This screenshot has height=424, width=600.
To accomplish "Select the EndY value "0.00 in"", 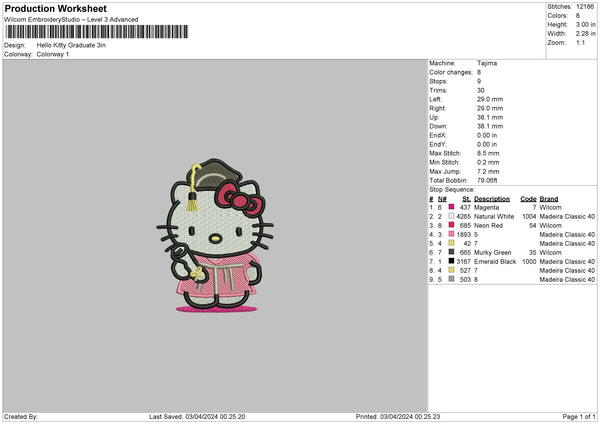I will [487, 144].
